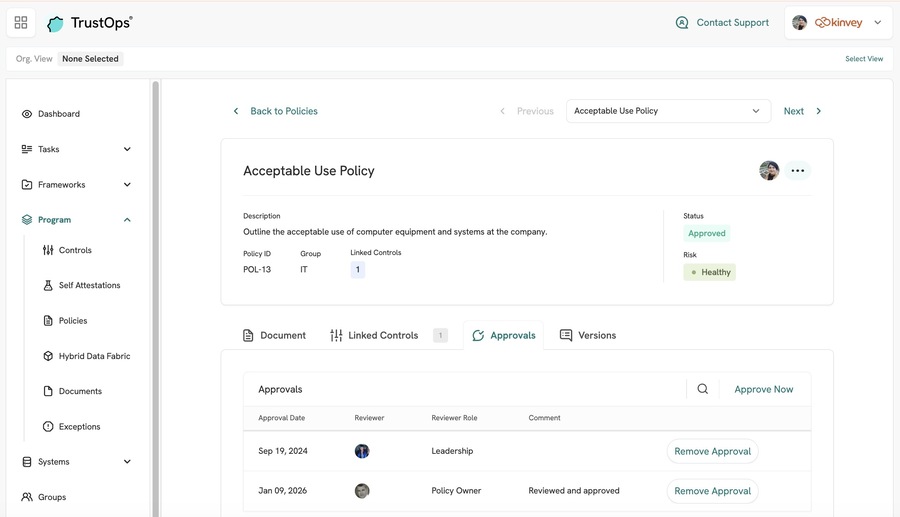Open the Acceptable Use Policy dropdown

pos(668,111)
